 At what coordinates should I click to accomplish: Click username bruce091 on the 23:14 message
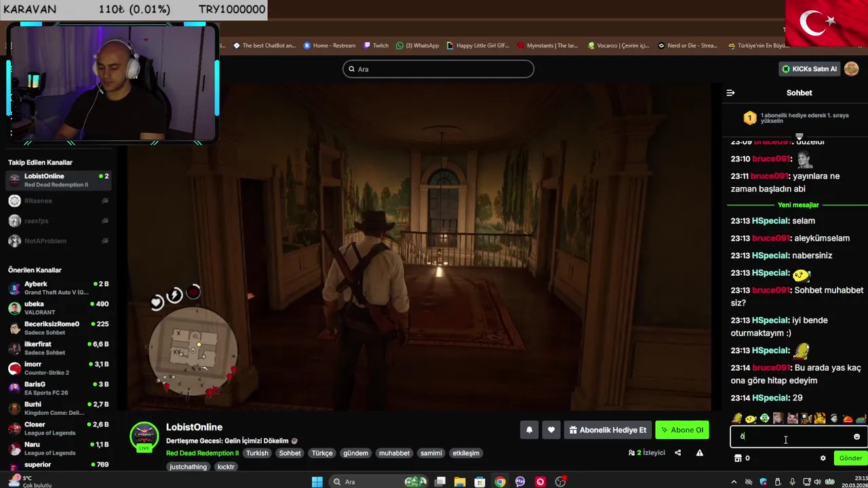tap(771, 367)
